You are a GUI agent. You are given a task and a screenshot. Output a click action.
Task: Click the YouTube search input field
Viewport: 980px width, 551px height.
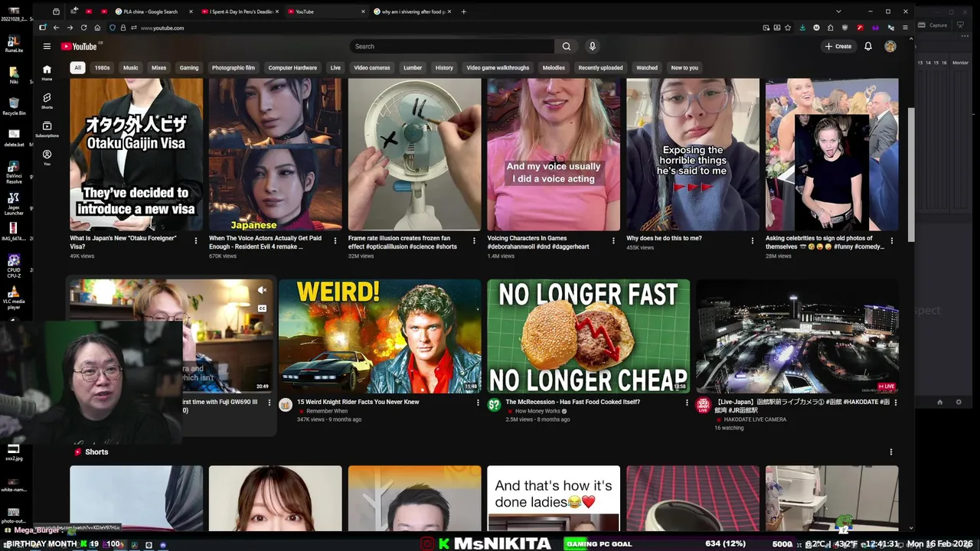452,46
